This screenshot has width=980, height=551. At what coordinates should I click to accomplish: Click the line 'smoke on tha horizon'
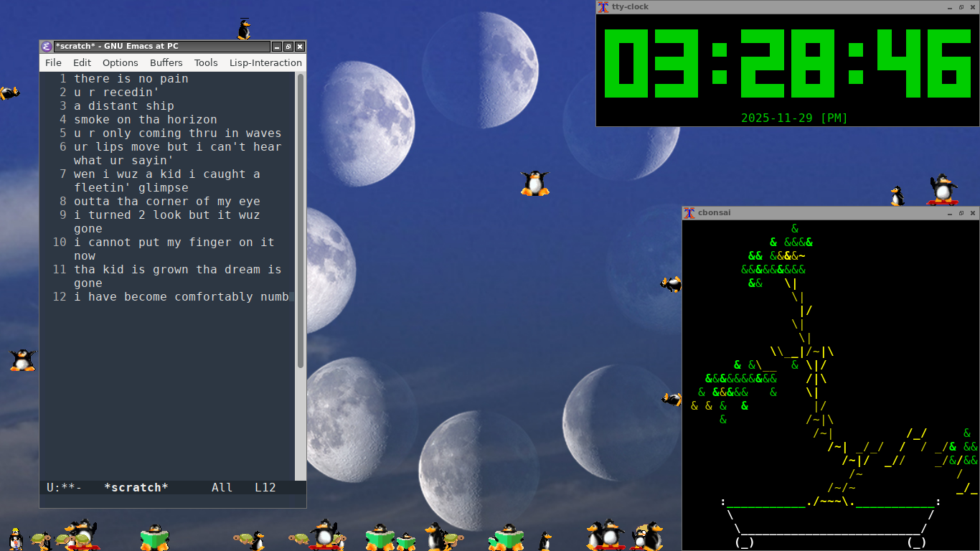(146, 120)
